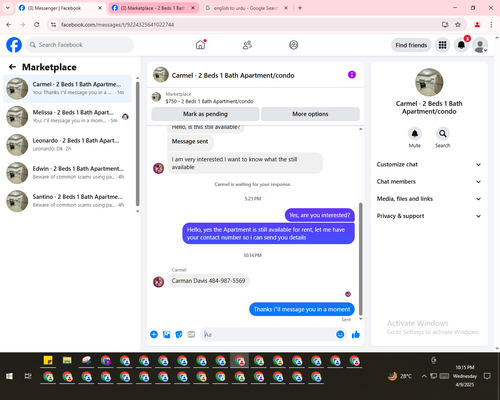Switch to english to urdu Google tab
Viewport: 500px width, 400px height.
[x=246, y=8]
